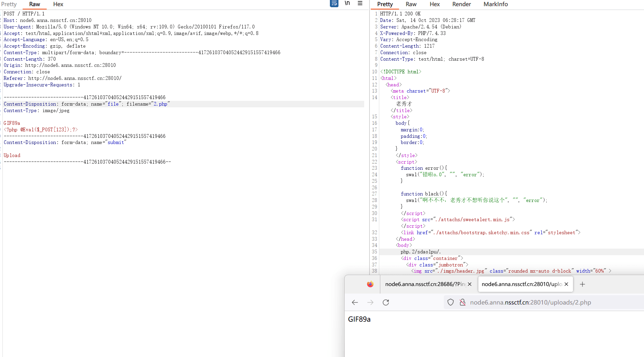Click the Firefox logo icon

tap(370, 284)
